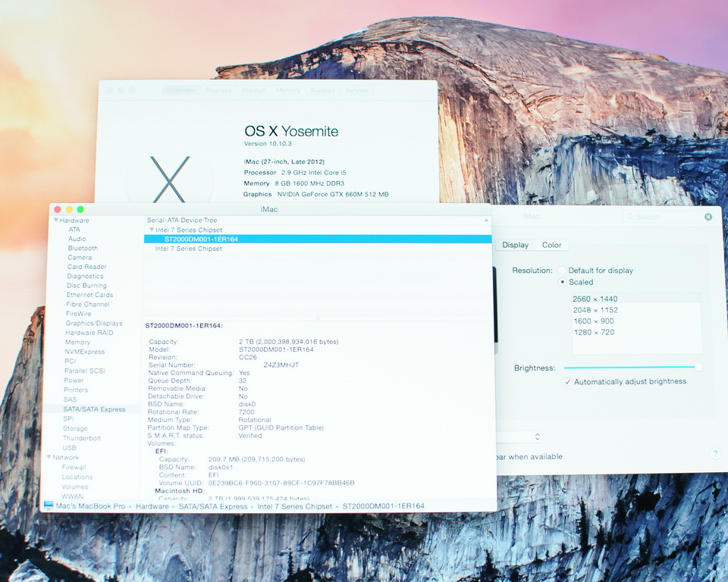Open Service tab in About This Mac
The image size is (728, 582).
pos(356,90)
